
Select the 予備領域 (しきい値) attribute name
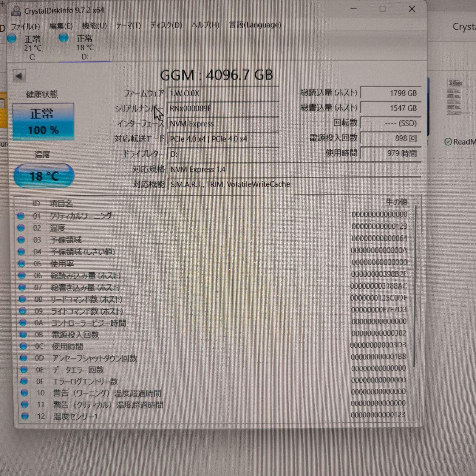82,252
